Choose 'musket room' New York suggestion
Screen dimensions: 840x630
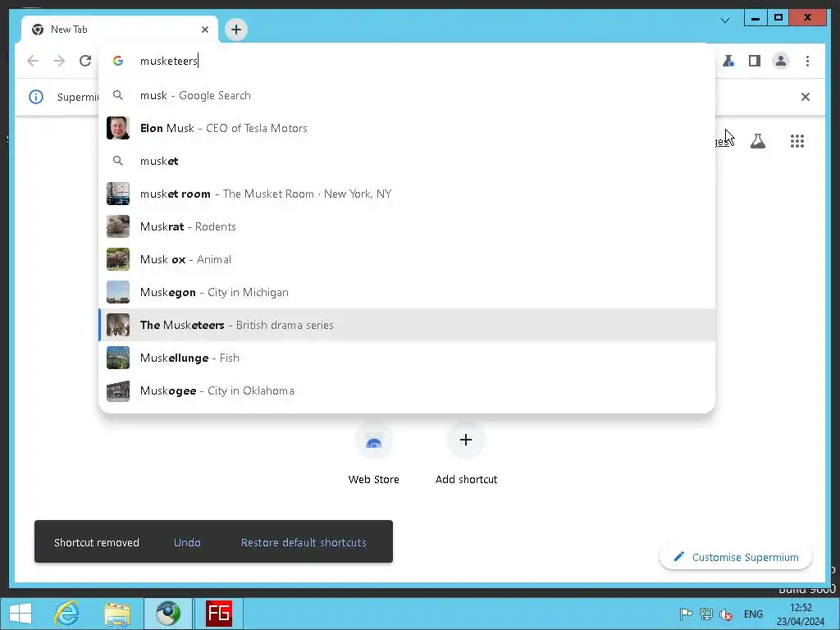point(407,194)
